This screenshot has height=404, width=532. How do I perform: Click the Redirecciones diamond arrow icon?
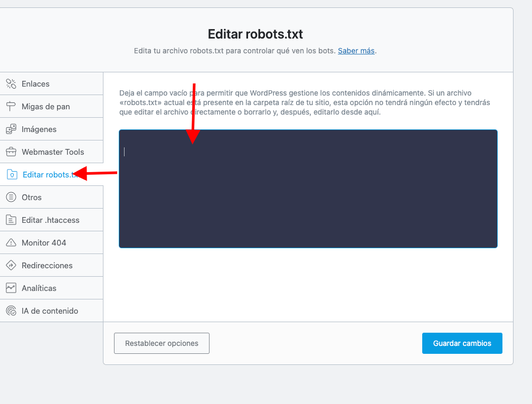tap(11, 266)
